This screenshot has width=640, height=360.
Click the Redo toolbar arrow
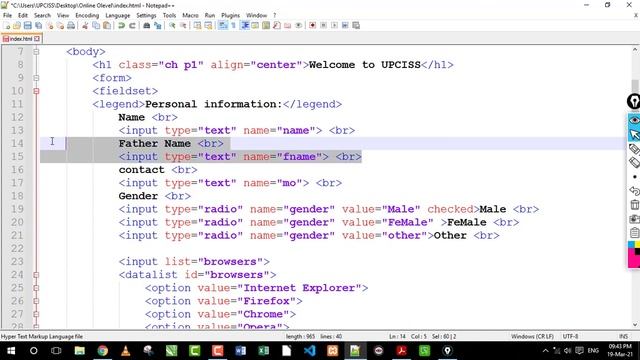132,25
